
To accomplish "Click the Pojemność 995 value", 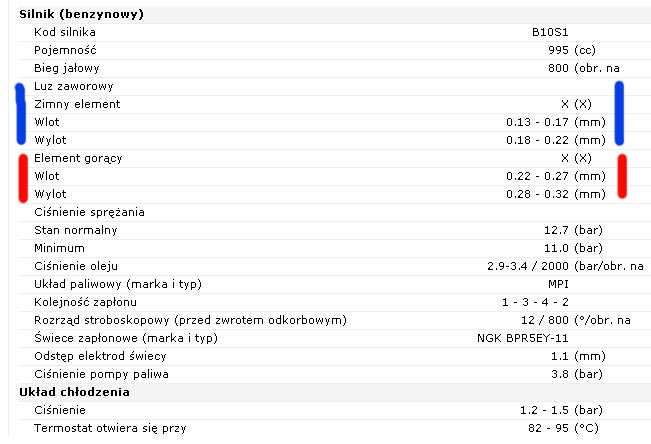I will 557,50.
